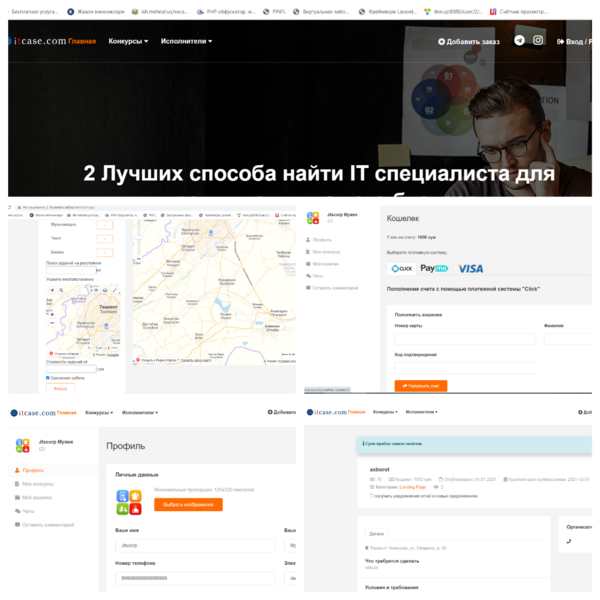Expand Исполнители dropdown in dark hero header

pos(186,41)
